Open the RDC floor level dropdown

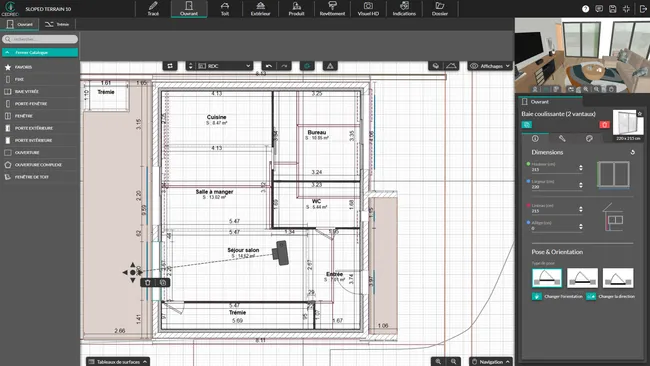224,66
